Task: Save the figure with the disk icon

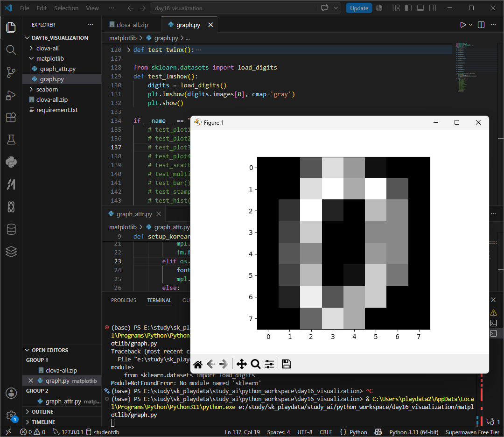Action: pyautogui.click(x=287, y=364)
